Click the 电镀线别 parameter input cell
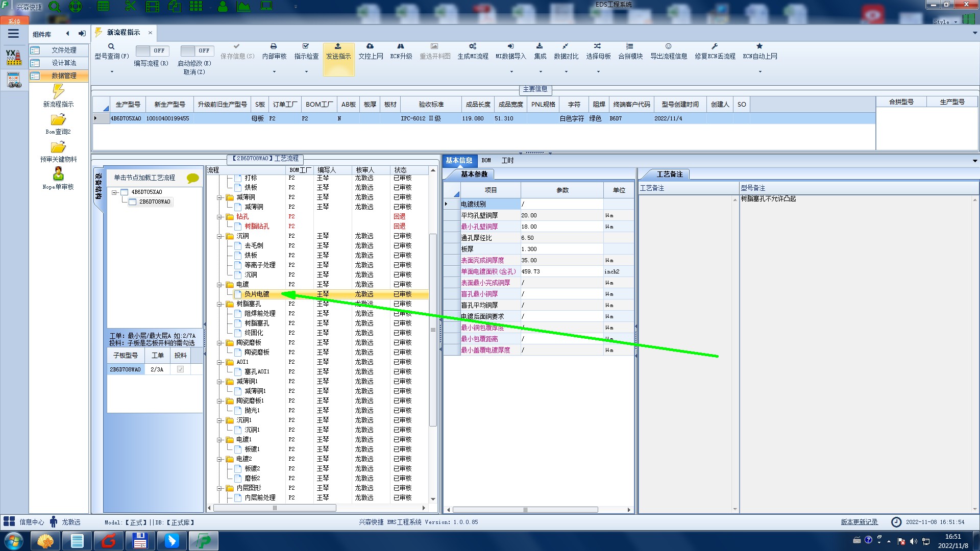This screenshot has width=980, height=551. pyautogui.click(x=561, y=204)
